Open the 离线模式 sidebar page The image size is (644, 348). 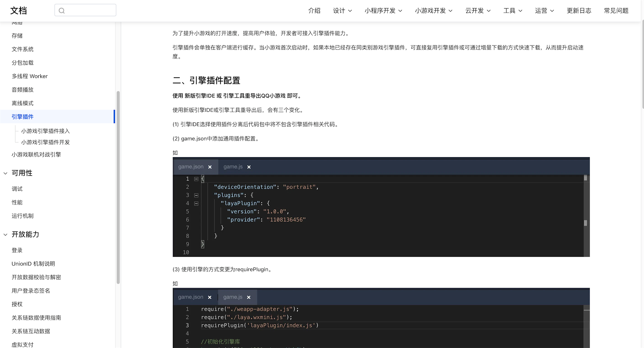pyautogui.click(x=22, y=103)
